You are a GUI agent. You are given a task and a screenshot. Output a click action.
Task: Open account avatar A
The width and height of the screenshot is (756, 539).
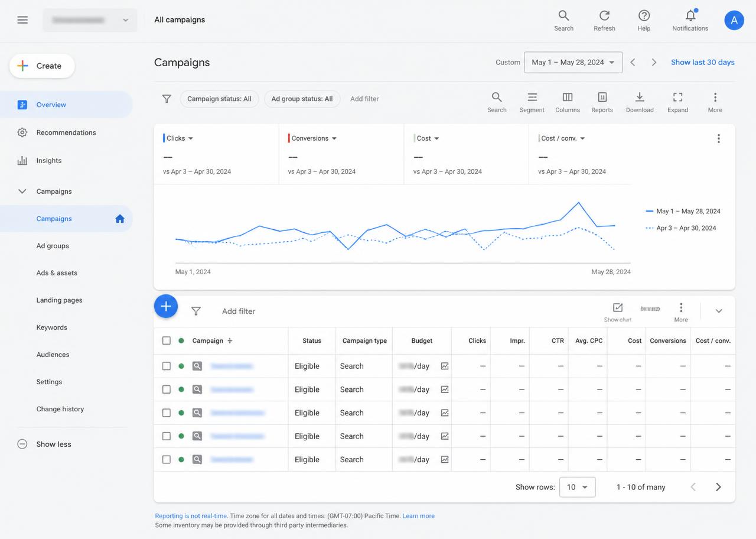734,20
